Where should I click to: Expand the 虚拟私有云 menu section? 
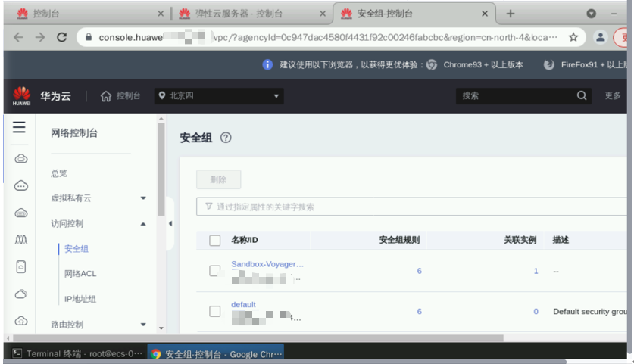pos(143,198)
